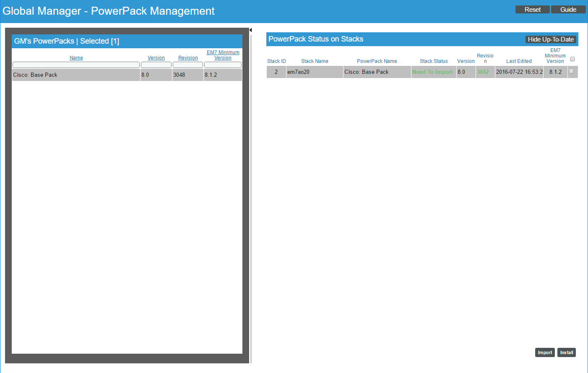Click the Revision filter input field
Viewport: 588px width, 373px height.
click(188, 65)
